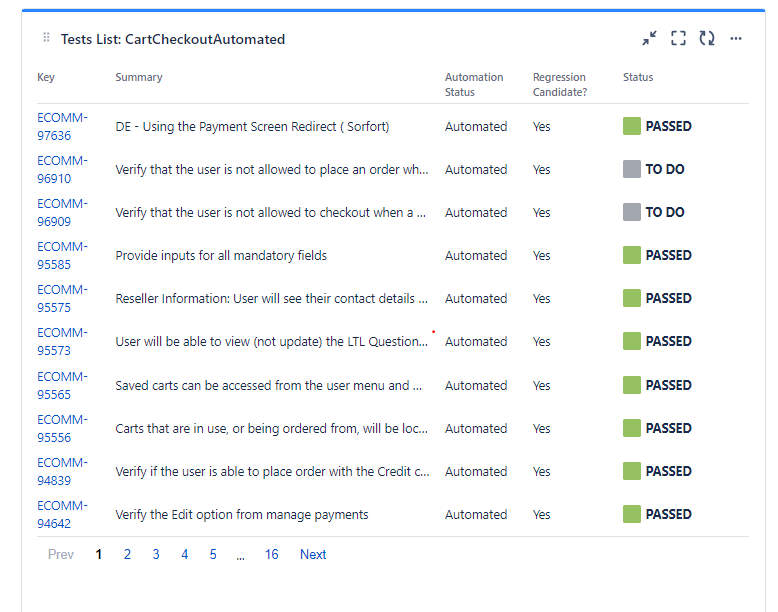The image size is (778, 612).
Task: Click the Key column header
Action: (x=46, y=77)
